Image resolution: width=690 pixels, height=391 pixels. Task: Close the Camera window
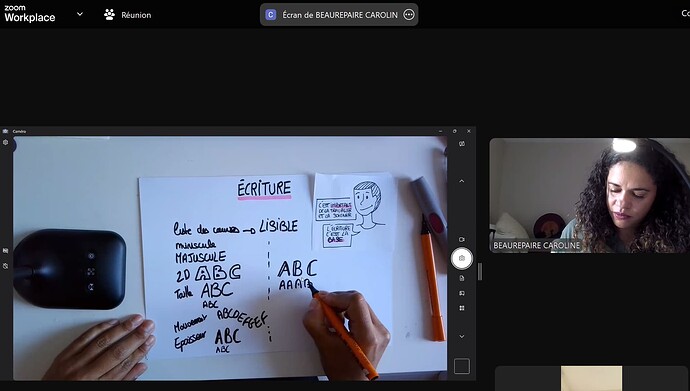point(469,131)
